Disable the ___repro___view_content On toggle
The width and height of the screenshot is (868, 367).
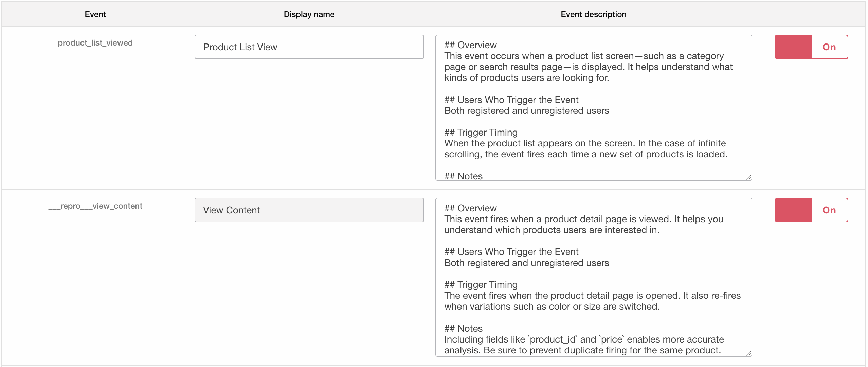pyautogui.click(x=811, y=210)
